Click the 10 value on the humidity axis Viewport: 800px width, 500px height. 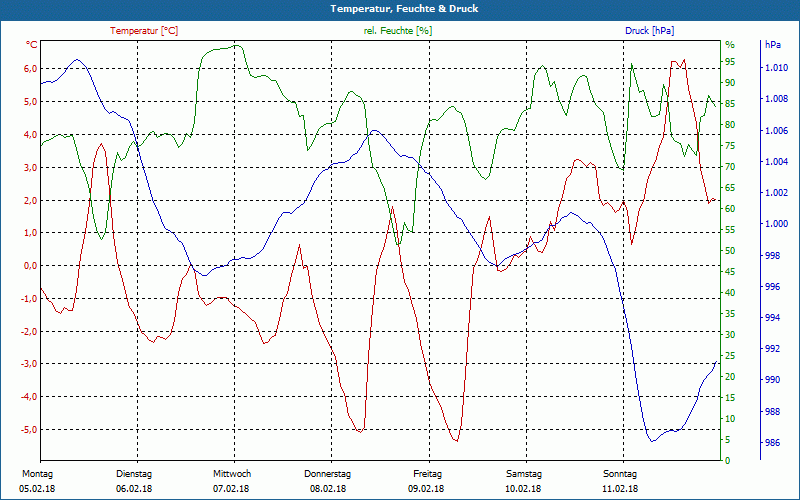tap(730, 419)
